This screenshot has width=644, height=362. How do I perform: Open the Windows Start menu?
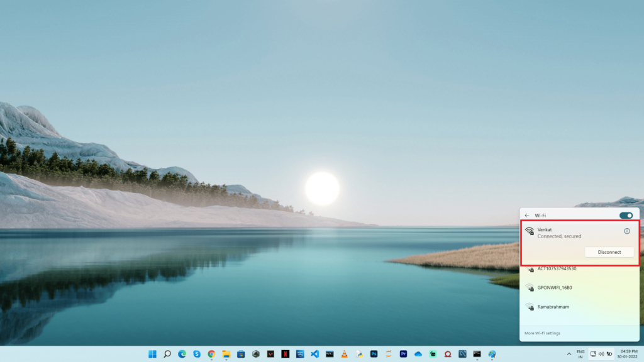pos(152,354)
